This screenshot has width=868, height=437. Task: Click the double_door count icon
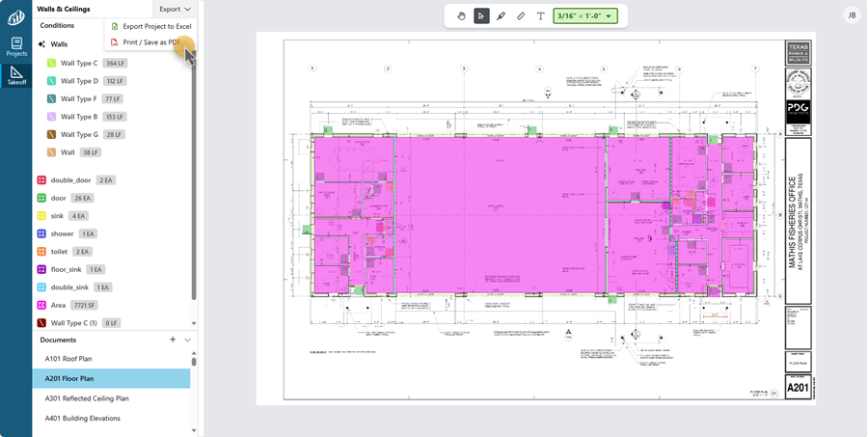pos(41,180)
